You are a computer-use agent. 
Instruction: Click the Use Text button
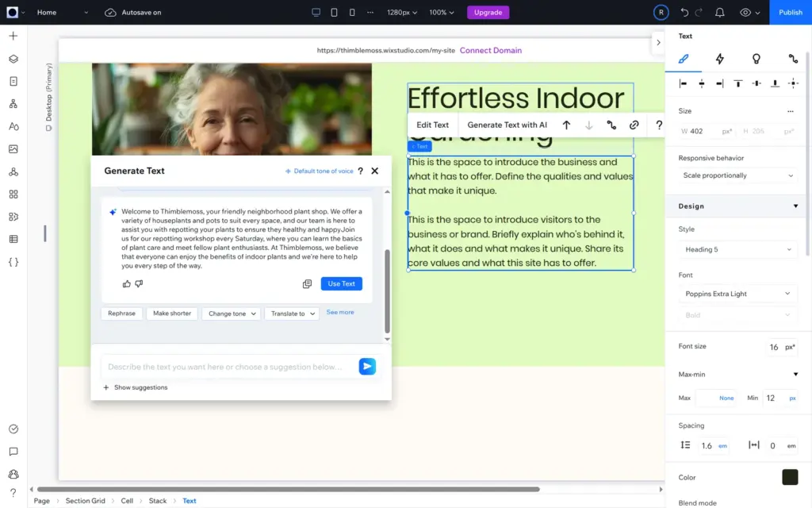[341, 283]
